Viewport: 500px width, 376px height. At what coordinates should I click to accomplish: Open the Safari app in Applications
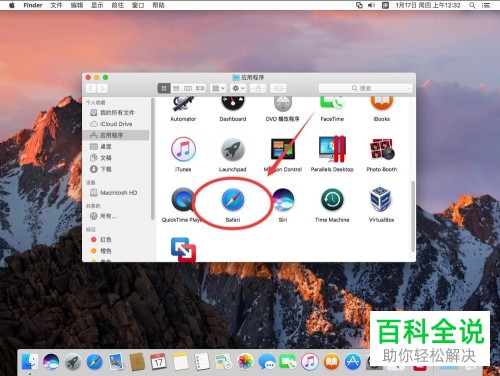(x=233, y=200)
